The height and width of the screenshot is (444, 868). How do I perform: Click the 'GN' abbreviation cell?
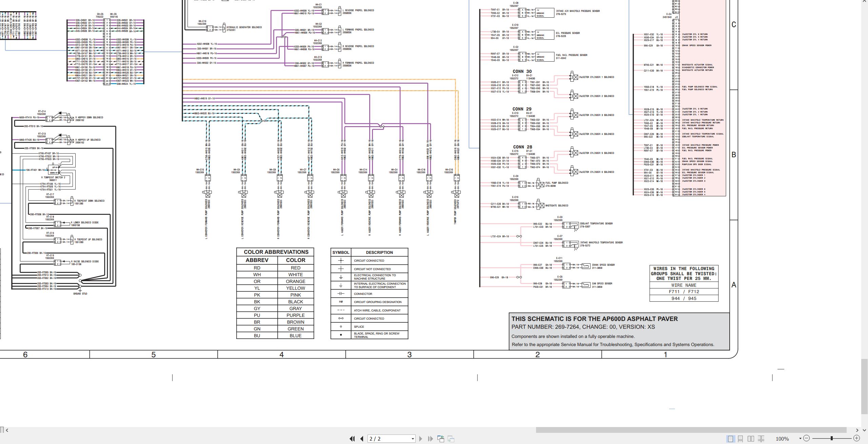click(x=257, y=329)
